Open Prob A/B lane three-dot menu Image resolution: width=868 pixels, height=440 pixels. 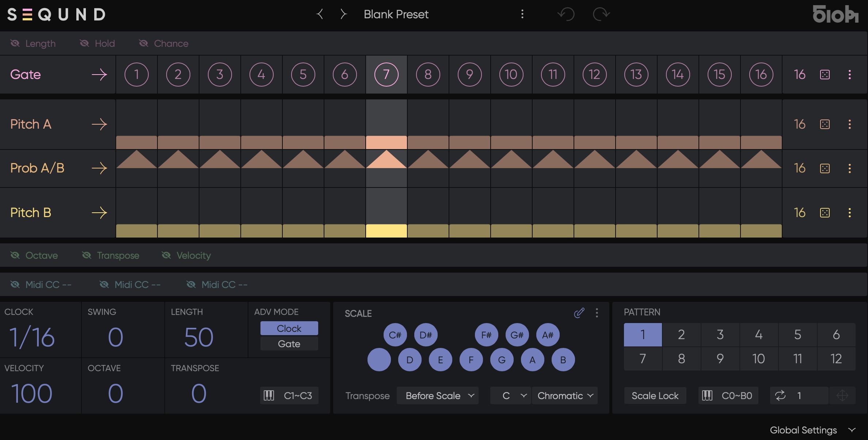[x=850, y=168]
